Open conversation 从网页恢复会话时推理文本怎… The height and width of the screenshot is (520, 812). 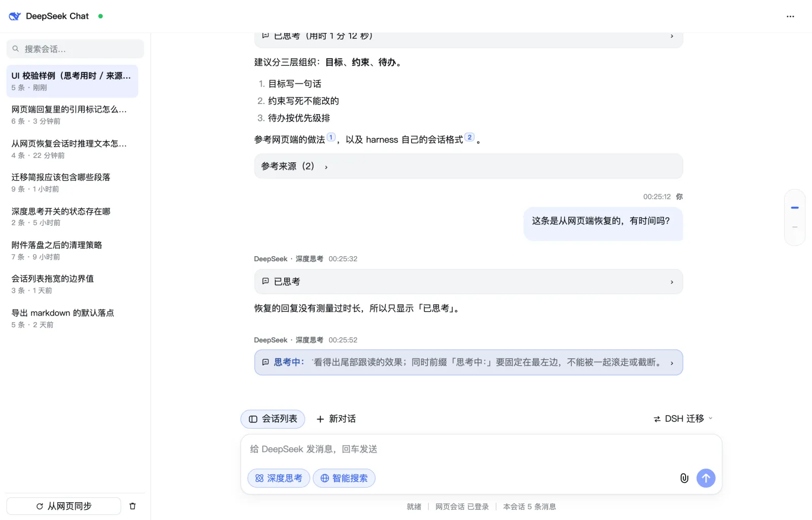click(x=72, y=149)
